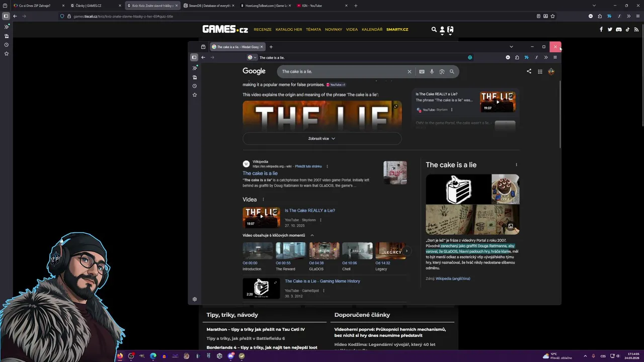Open Marathon Tau Ceti IV tips article
Viewport: 644px width, 362px height.
pyautogui.click(x=256, y=329)
